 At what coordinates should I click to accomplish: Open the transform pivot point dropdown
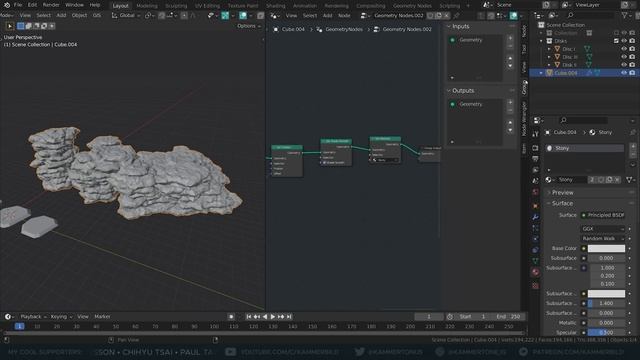click(149, 16)
